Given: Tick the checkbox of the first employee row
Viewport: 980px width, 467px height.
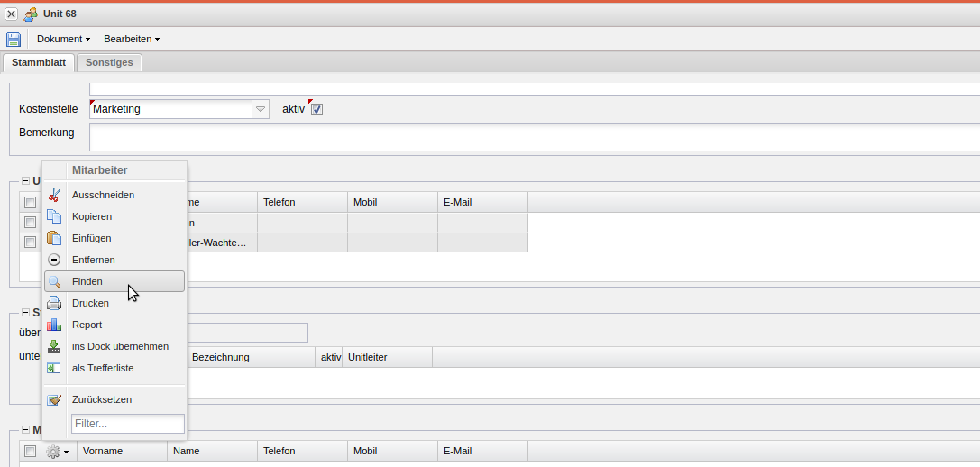Looking at the screenshot, I should click(x=30, y=223).
